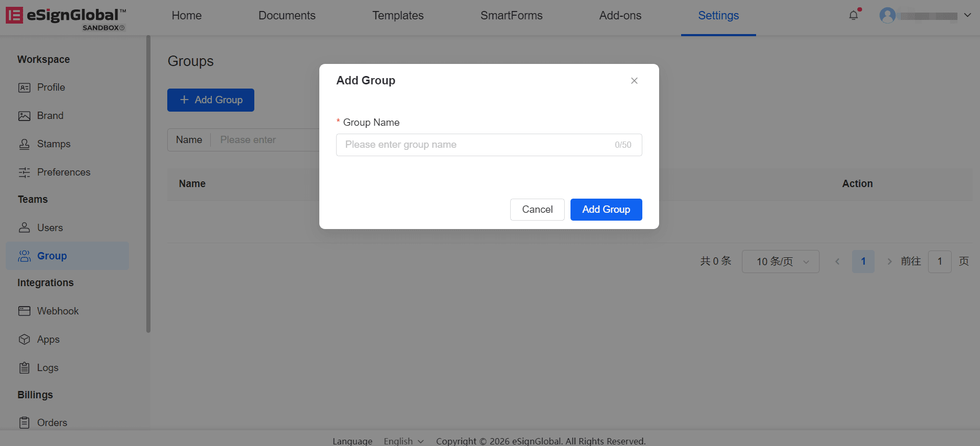Open Users via its person icon
The width and height of the screenshot is (980, 446).
coord(24,228)
